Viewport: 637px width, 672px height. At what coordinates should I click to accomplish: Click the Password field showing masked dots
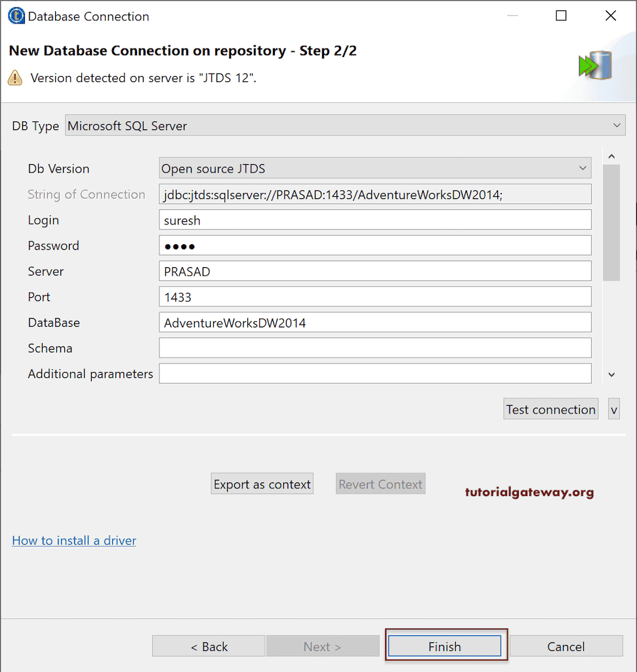tap(375, 245)
